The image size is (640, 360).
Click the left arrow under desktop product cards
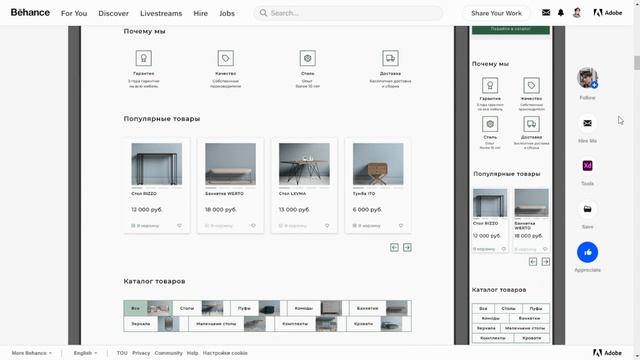(x=394, y=247)
